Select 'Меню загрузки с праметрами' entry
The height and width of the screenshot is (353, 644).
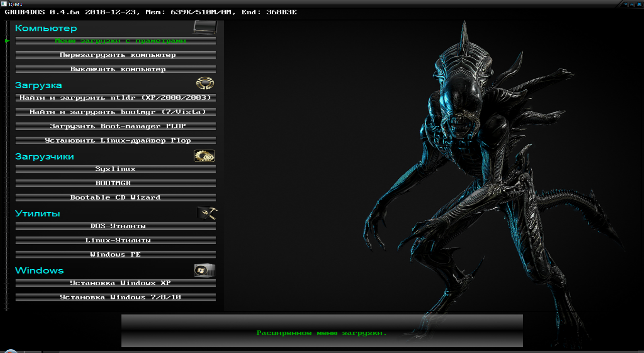tap(116, 41)
